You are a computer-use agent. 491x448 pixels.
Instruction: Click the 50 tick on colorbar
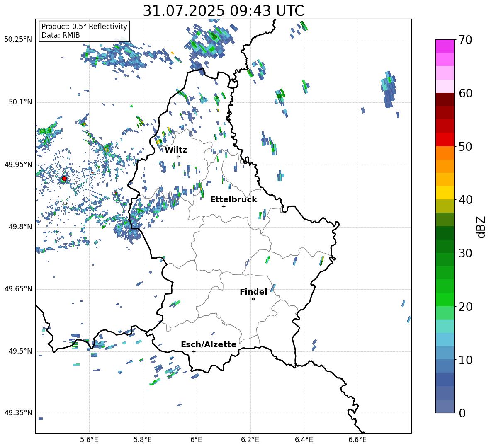coord(465,146)
